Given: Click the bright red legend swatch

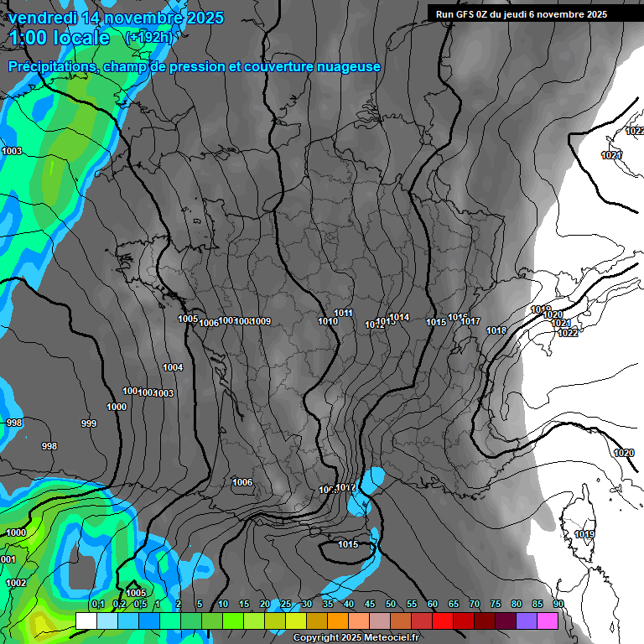Looking at the screenshot, I should pyautogui.click(x=443, y=621).
